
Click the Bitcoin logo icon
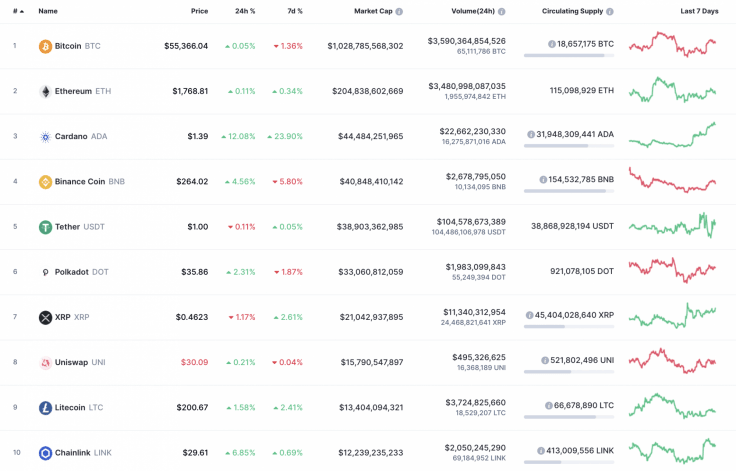pos(45,46)
